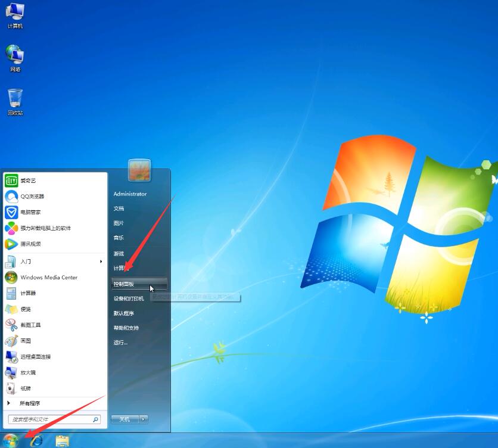Open 图片 pictures from Start menu

(x=139, y=223)
